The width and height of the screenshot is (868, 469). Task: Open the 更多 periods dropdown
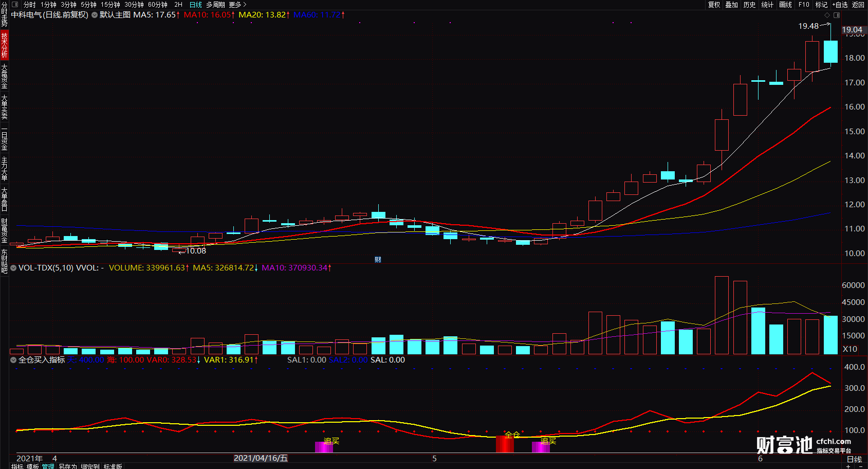237,5
